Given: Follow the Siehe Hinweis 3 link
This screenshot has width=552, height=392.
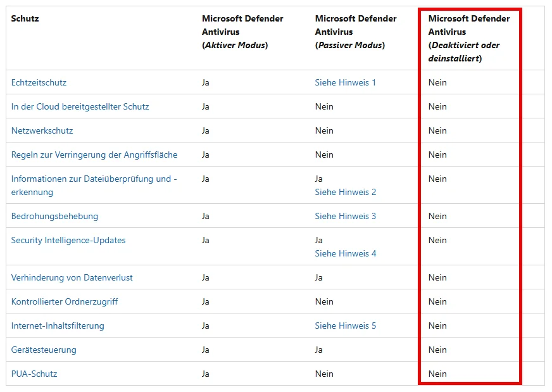Looking at the screenshot, I should click(x=346, y=216).
